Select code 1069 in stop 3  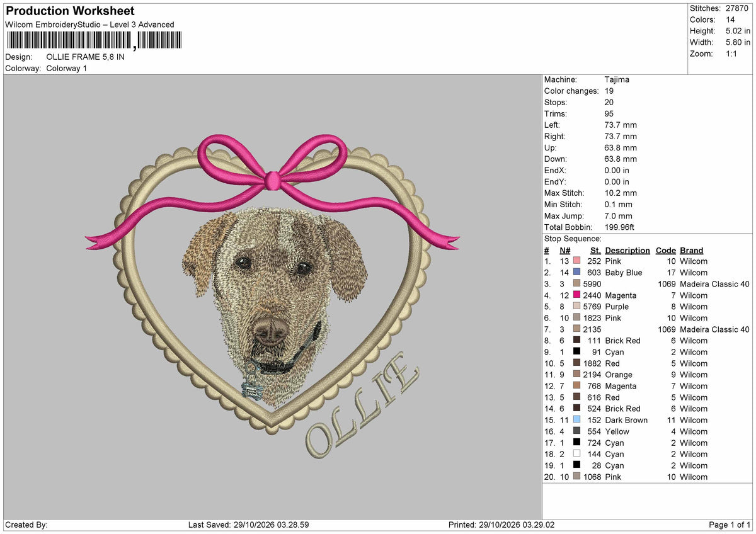pos(667,284)
